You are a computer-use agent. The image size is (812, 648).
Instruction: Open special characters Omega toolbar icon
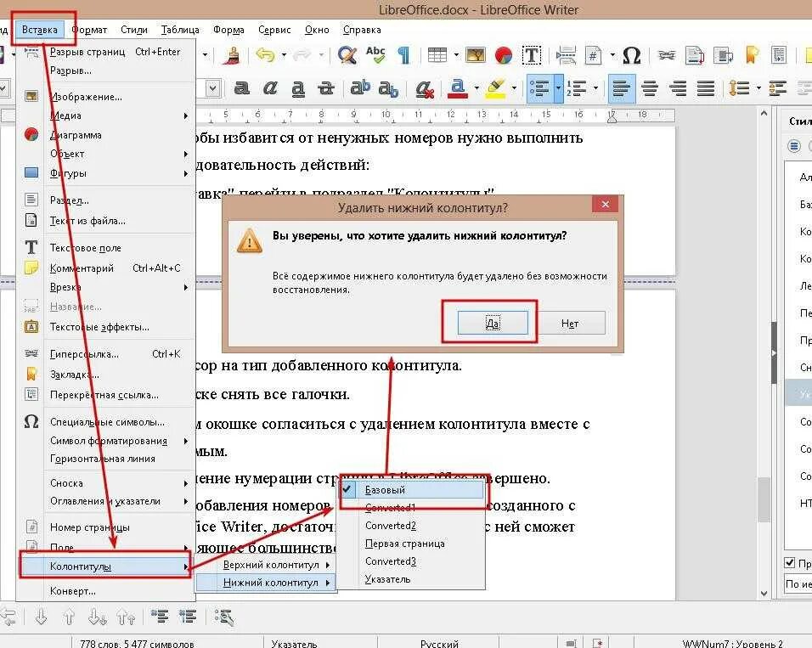tap(631, 55)
